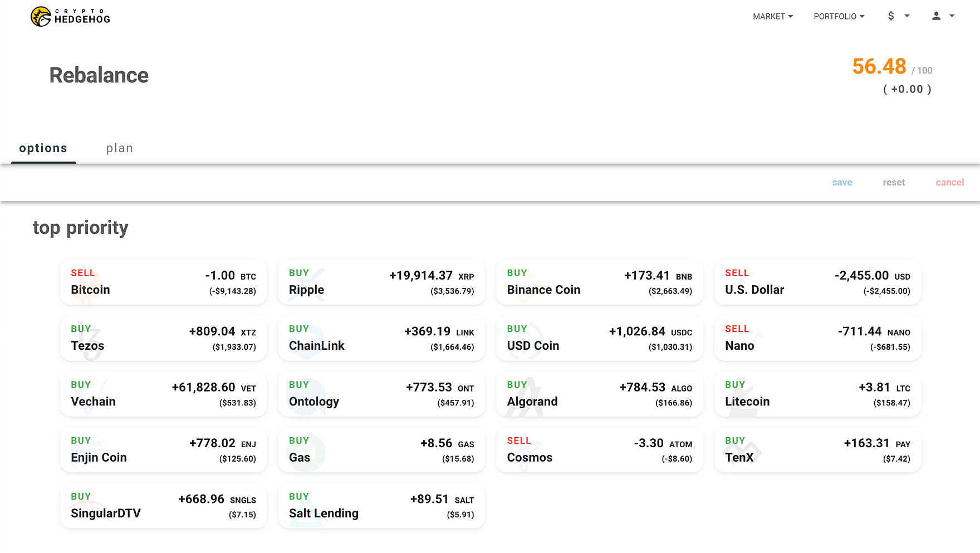Screen dimensions: 980x553
Task: Click the dollar currency icon
Action: (x=891, y=16)
